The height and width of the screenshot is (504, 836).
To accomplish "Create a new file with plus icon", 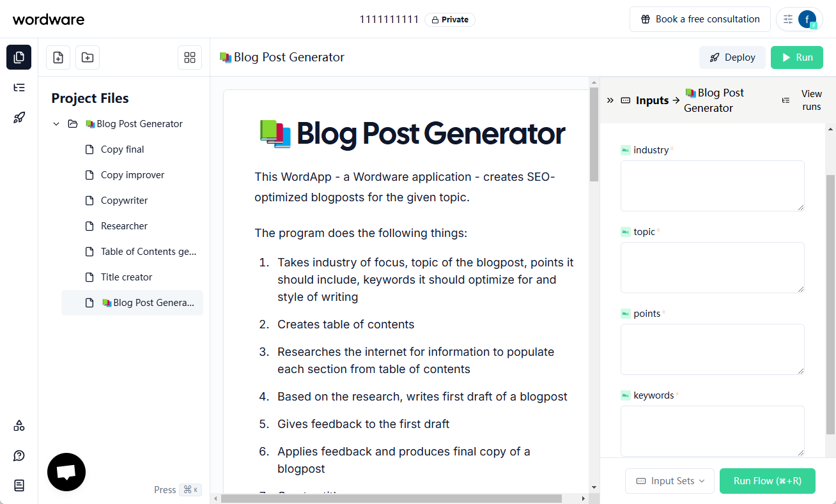I will 58,57.
